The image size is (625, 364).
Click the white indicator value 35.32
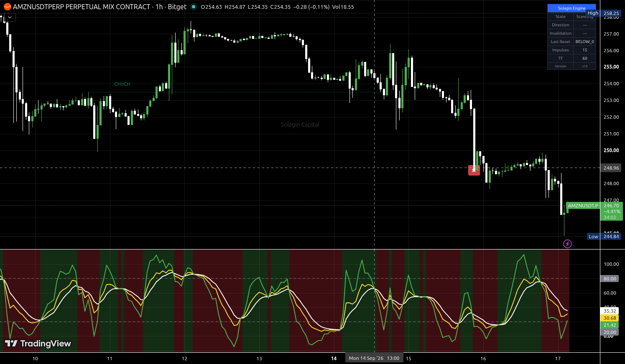pyautogui.click(x=610, y=311)
